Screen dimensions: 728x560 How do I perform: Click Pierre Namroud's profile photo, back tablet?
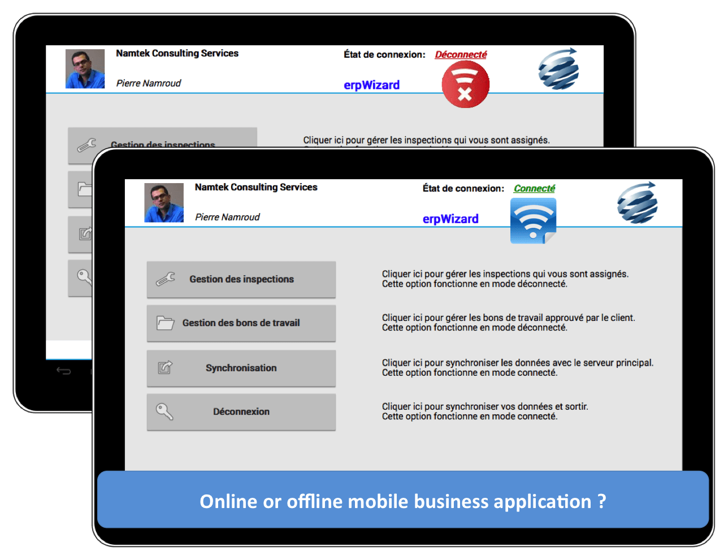pyautogui.click(x=85, y=68)
